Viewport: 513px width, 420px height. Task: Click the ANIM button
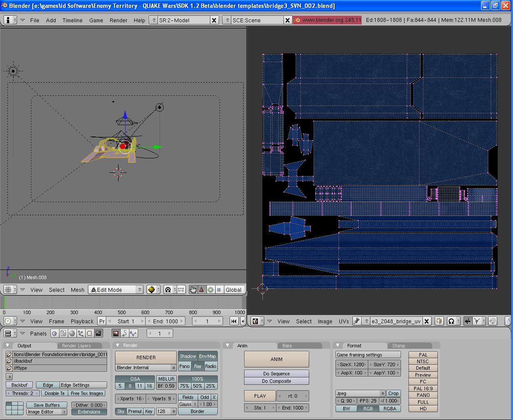(276, 359)
